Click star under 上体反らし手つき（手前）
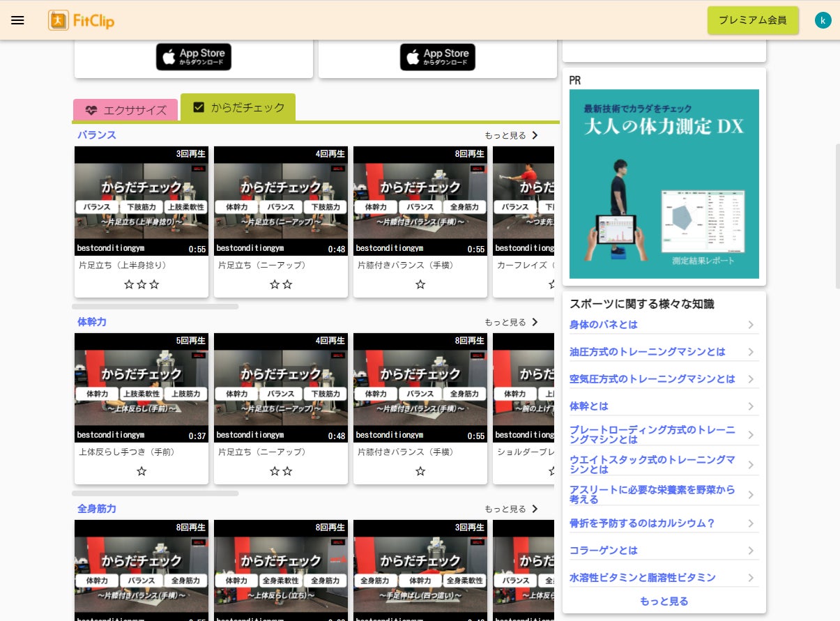 pos(142,471)
